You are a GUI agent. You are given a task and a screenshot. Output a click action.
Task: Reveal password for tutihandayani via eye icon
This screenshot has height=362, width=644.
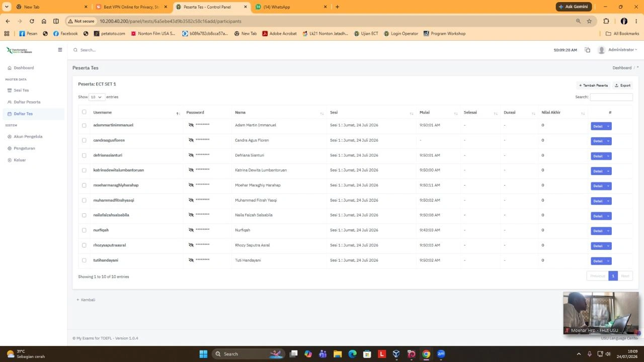pyautogui.click(x=191, y=260)
